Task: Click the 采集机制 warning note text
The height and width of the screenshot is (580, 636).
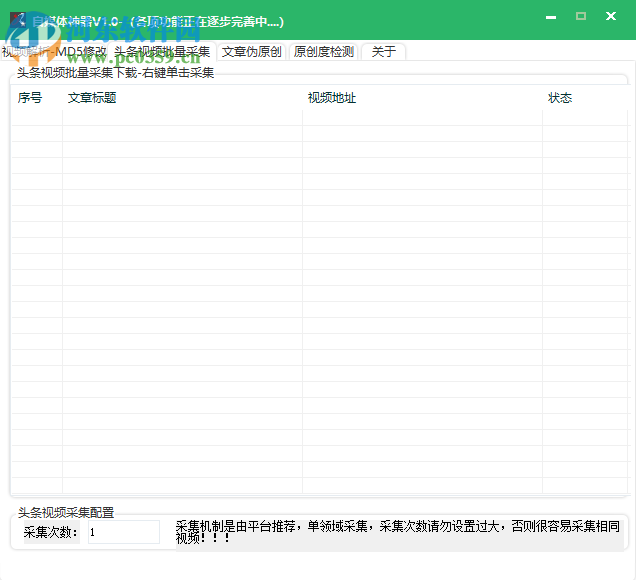Action: pos(400,532)
